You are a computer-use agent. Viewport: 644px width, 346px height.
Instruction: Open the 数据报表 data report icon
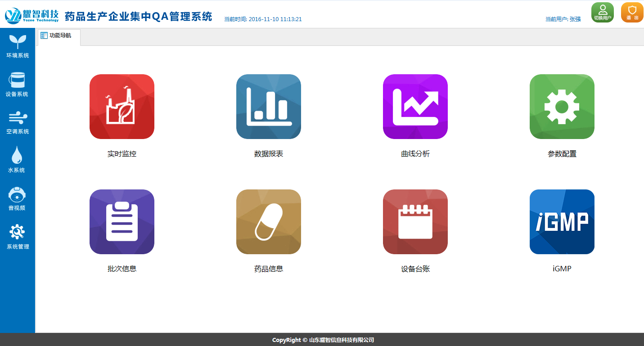(x=269, y=107)
